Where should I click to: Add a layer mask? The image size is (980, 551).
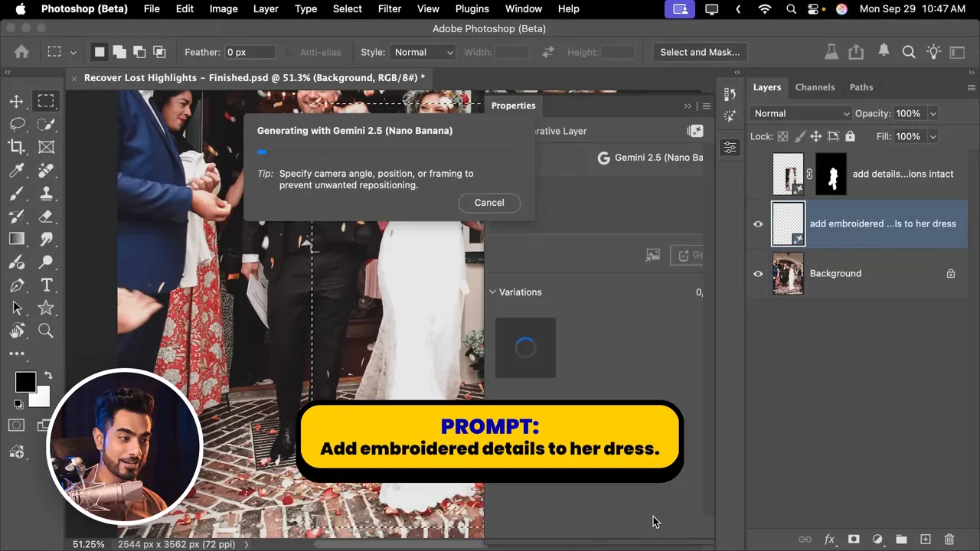(854, 540)
